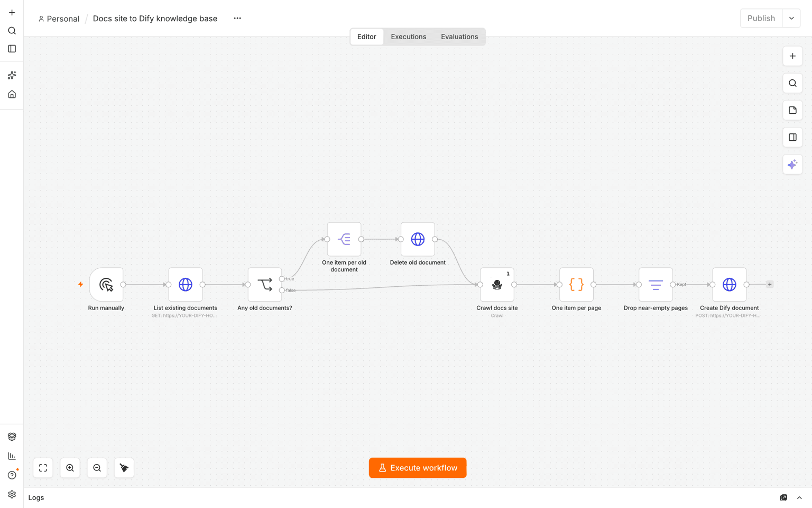
Task: Add a sticky note from the right panel
Action: pyautogui.click(x=792, y=110)
